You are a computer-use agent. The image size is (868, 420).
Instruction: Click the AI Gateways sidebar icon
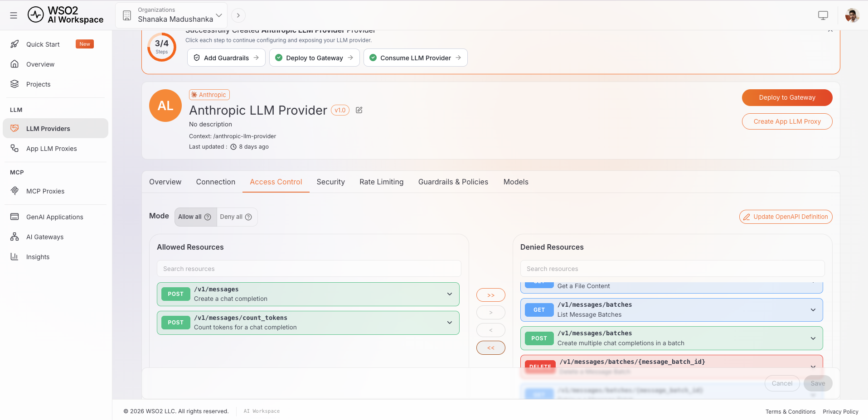[x=15, y=237]
